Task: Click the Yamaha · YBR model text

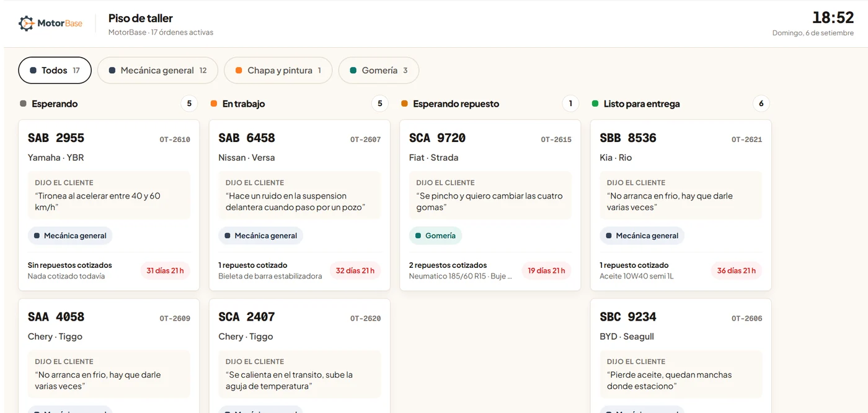Action: coord(56,158)
